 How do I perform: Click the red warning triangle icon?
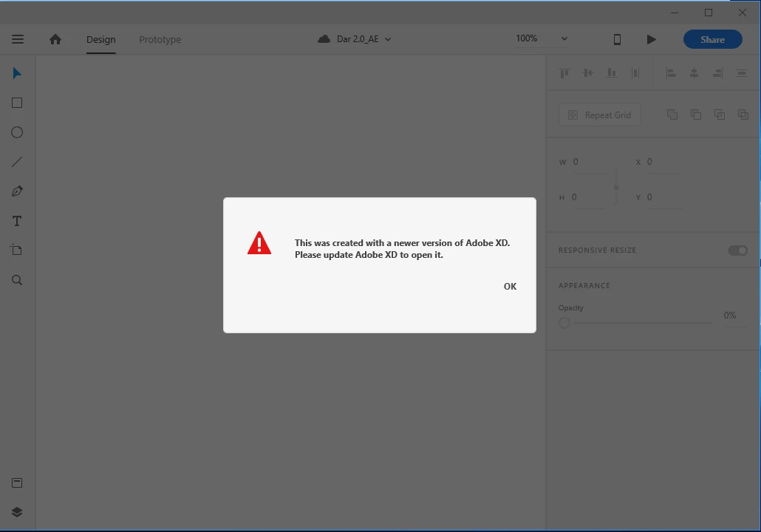click(259, 242)
